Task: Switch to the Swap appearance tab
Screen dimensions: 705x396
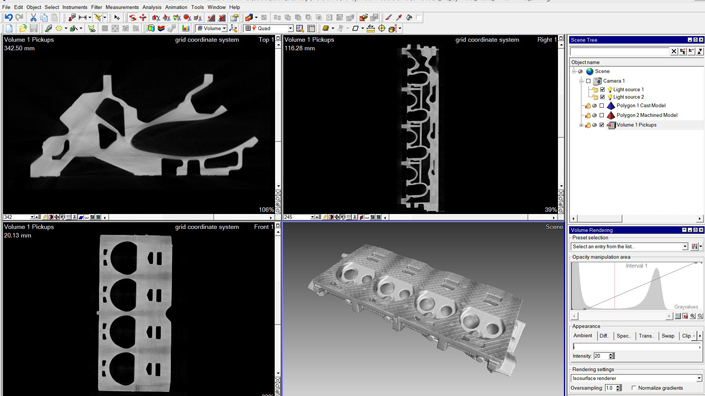Action: tap(668, 336)
